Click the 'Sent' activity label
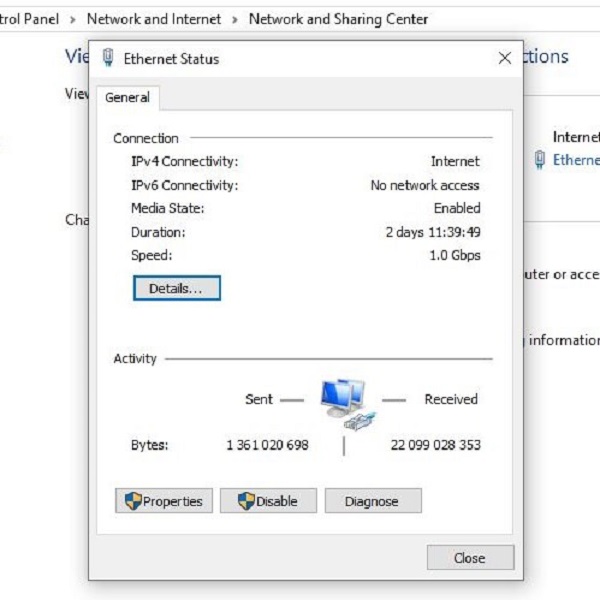The image size is (600, 600). [259, 399]
